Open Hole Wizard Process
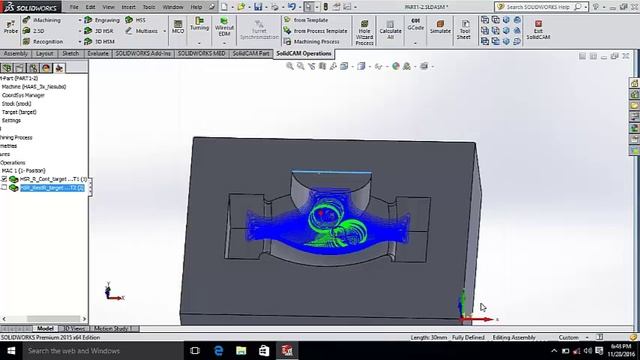 point(364,32)
